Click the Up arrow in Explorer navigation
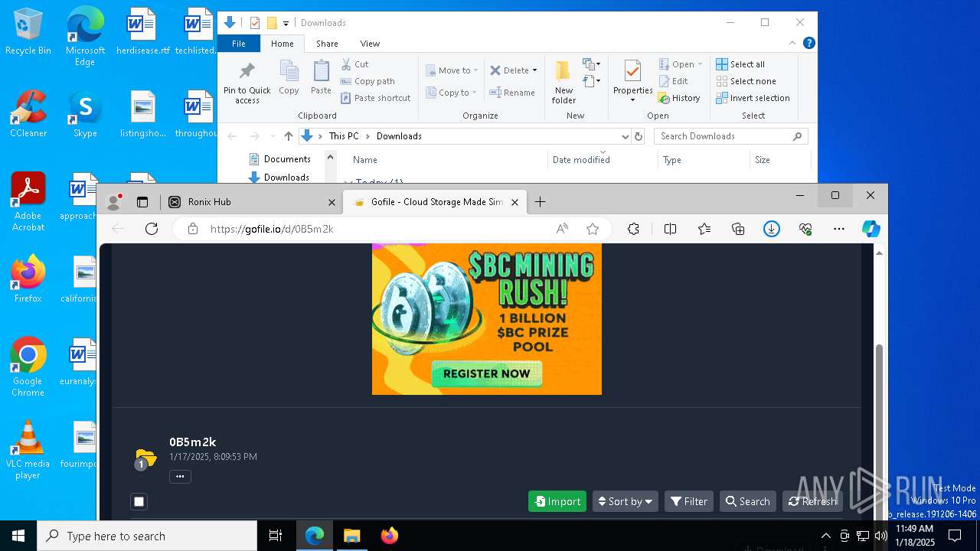Viewport: 980px width, 551px height. [288, 136]
